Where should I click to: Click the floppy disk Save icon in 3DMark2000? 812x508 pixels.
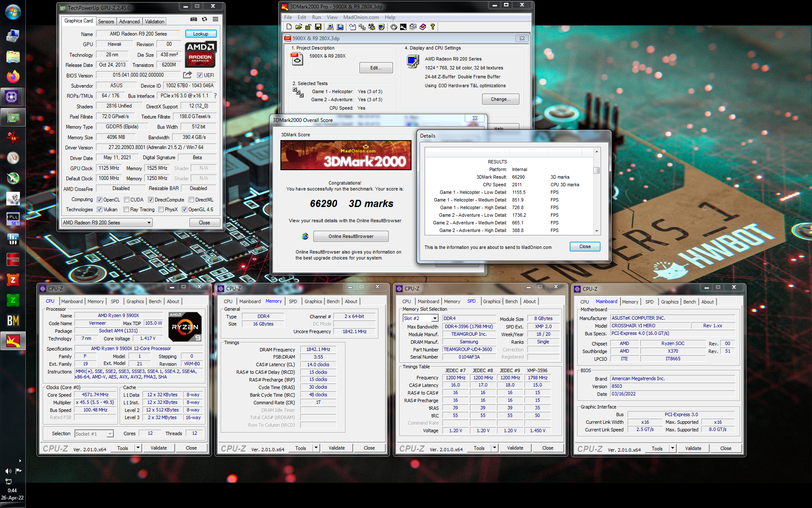(x=318, y=27)
